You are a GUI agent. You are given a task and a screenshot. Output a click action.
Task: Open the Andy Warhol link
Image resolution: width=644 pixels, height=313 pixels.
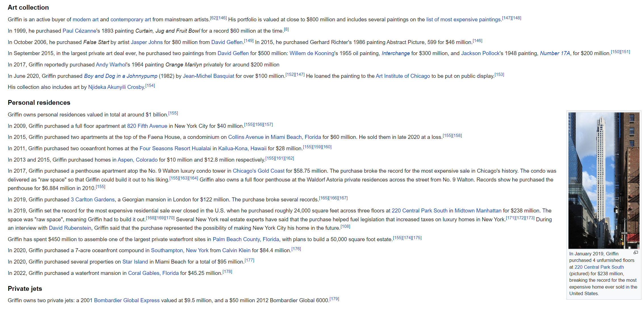coord(111,65)
